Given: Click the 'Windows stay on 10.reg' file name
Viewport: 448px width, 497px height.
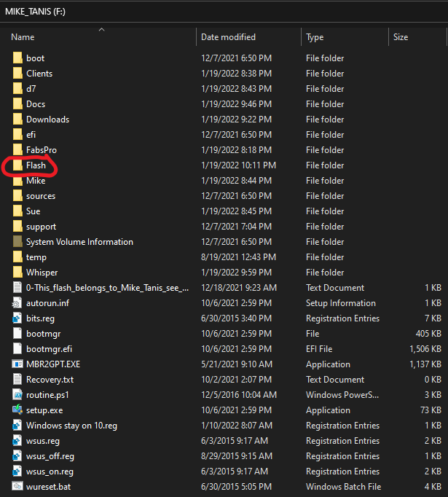Looking at the screenshot, I should pyautogui.click(x=71, y=426).
